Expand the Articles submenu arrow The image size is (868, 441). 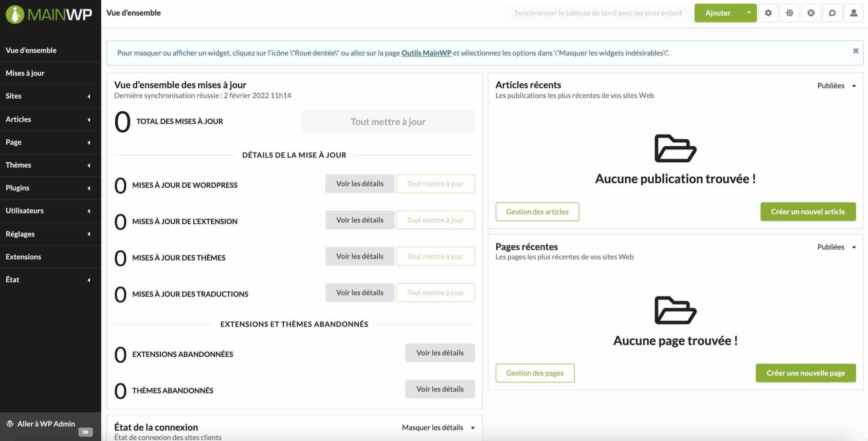tap(89, 120)
